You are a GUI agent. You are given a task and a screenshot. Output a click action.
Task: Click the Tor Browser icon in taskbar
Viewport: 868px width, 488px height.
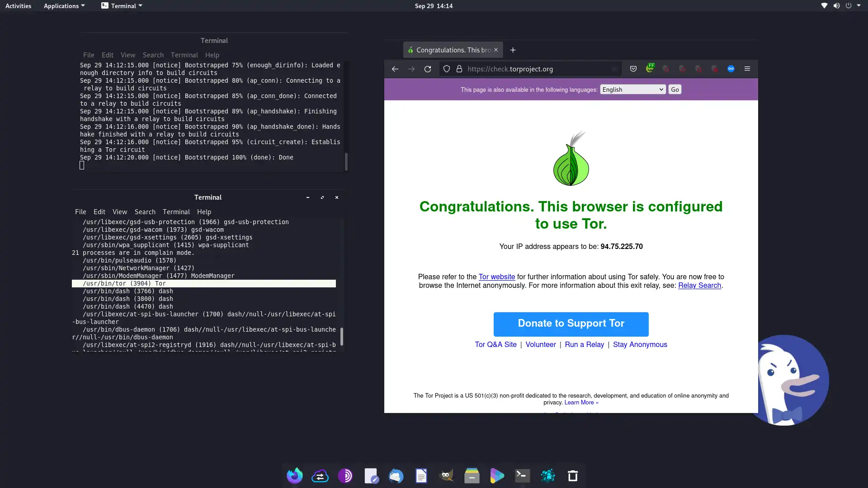pos(344,475)
